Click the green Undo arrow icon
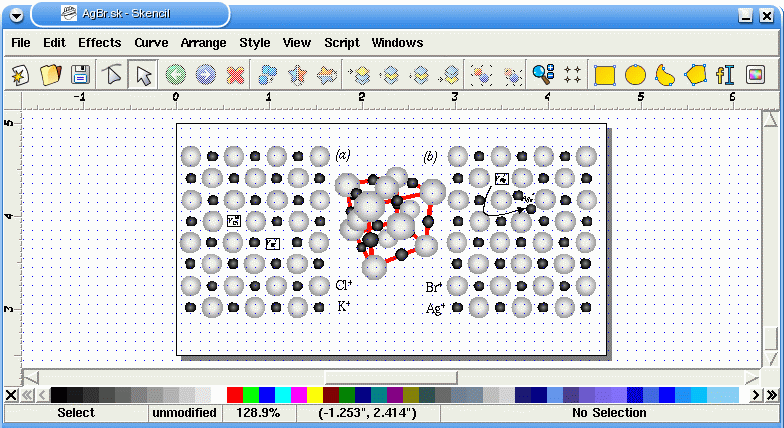The height and width of the screenshot is (428, 784). 176,75
